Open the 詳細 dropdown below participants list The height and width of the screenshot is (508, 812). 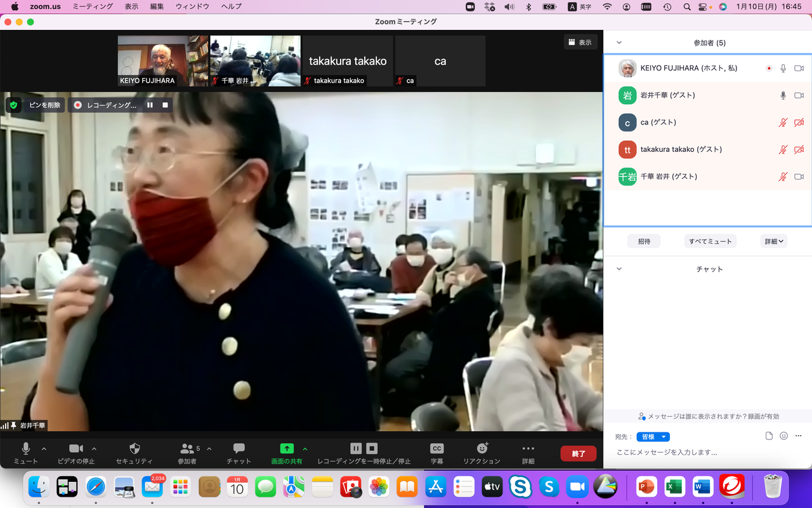(x=774, y=241)
